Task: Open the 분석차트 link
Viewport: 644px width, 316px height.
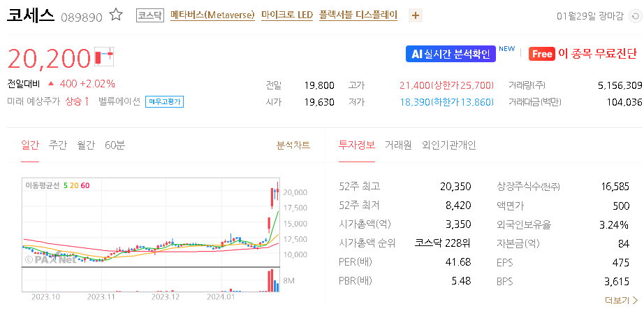Action: click(293, 145)
